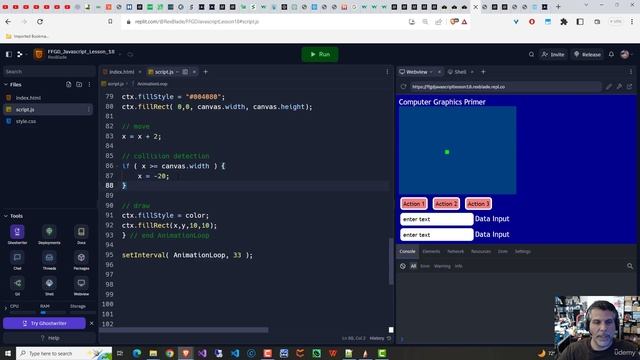Open style.css in the file tree

pos(26,121)
